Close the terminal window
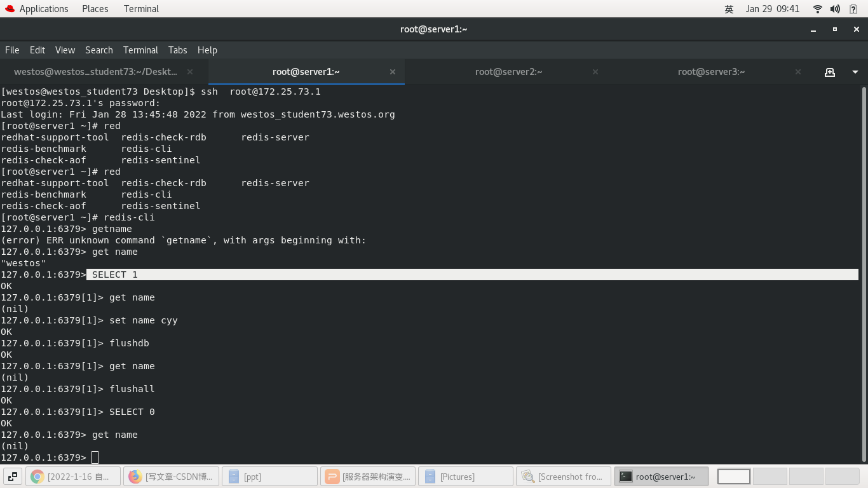 [x=856, y=29]
